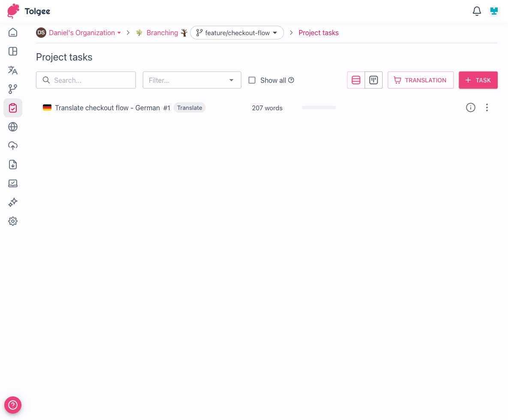
Task: Open the notifications bell
Action: 476,11
